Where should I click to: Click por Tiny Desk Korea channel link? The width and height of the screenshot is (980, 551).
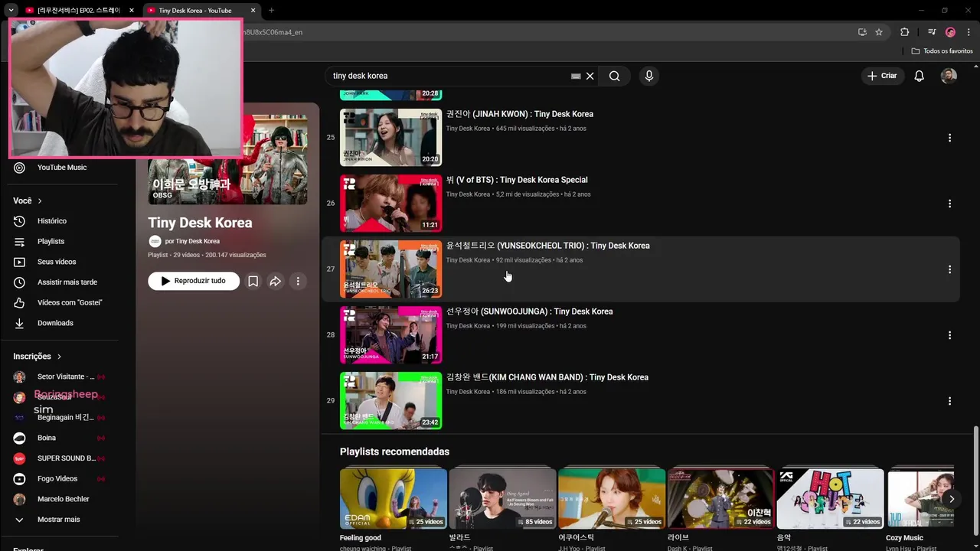coord(192,241)
